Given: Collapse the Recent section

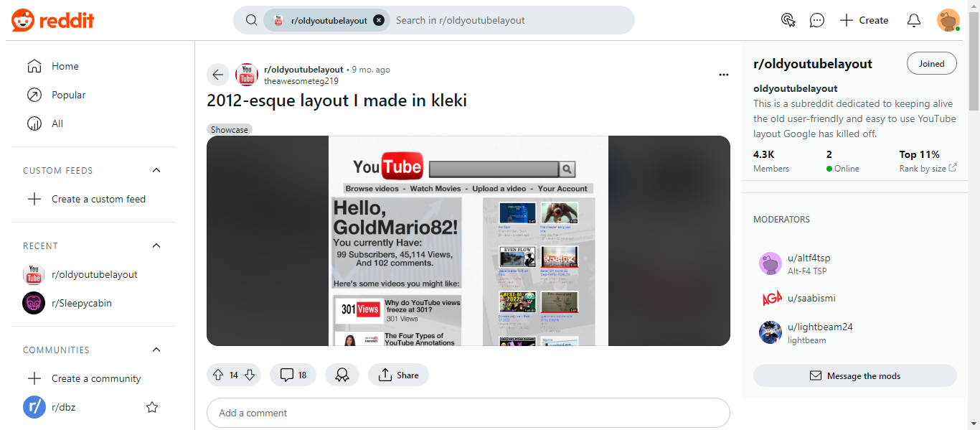Looking at the screenshot, I should tap(156, 246).
